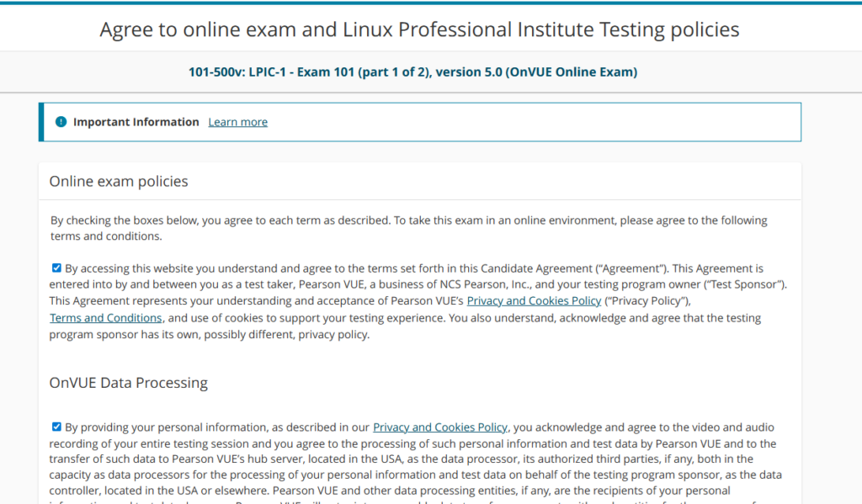The image size is (862, 504).
Task: Click the blue Important Information alert icon
Action: (61, 122)
